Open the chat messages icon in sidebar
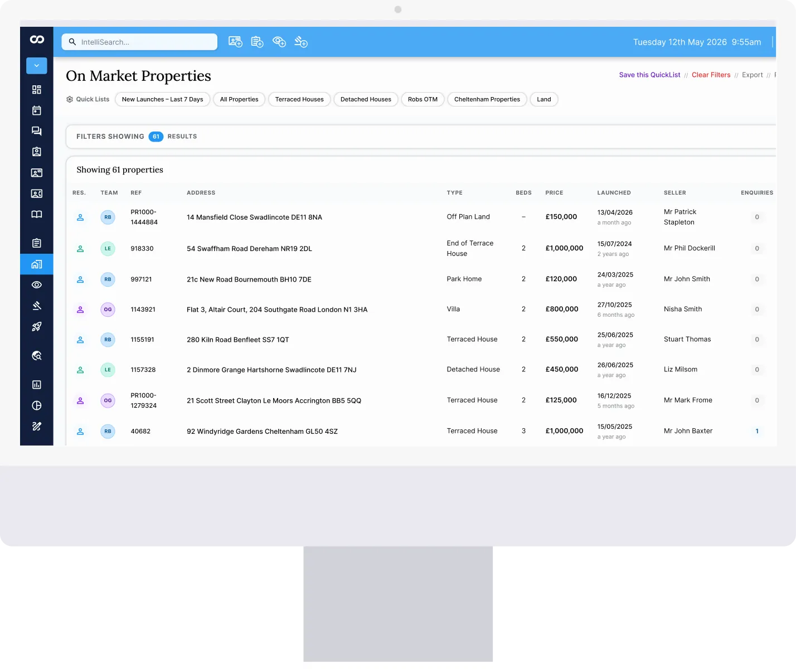Screen dimensions: 796x672 [x=37, y=131]
